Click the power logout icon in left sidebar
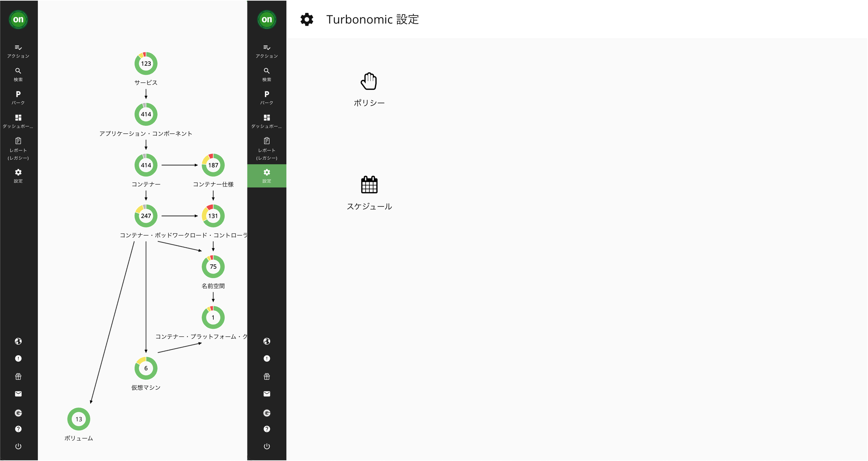Screen dimensions: 868x461 18,446
